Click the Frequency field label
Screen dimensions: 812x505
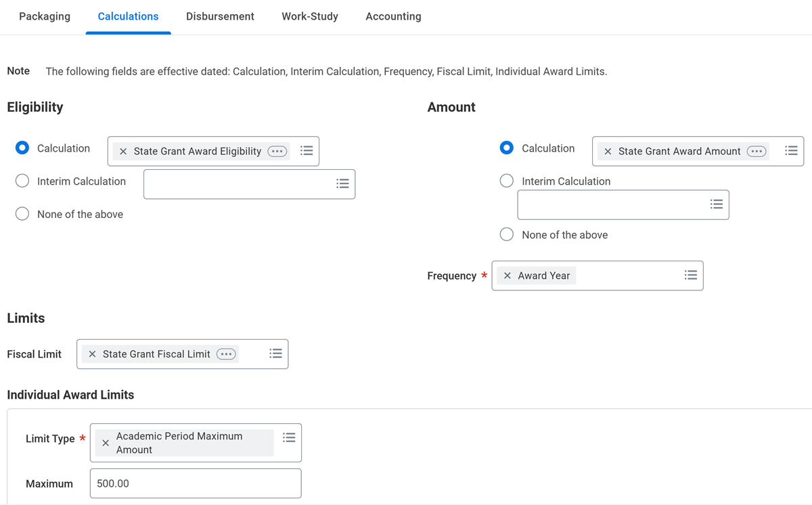tap(452, 276)
